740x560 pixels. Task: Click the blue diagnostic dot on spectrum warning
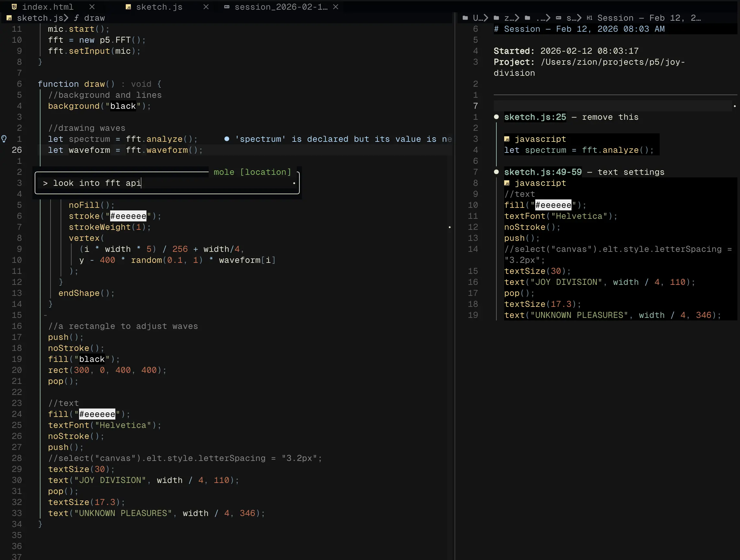[x=227, y=139]
